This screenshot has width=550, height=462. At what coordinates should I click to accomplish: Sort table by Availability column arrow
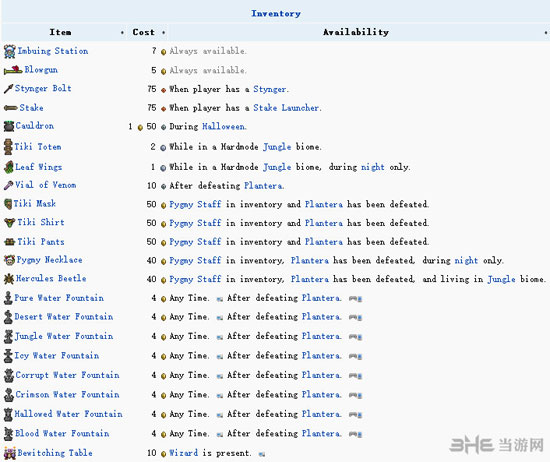[545, 33]
